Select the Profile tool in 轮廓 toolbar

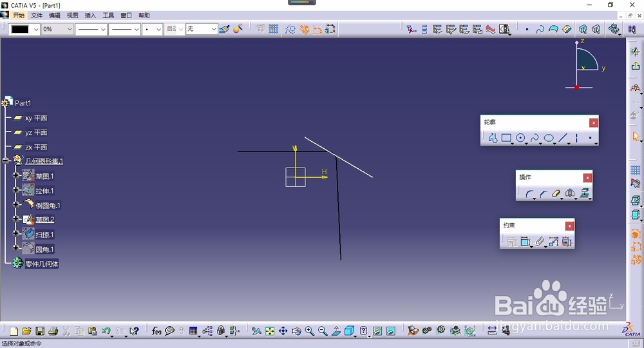click(x=493, y=138)
